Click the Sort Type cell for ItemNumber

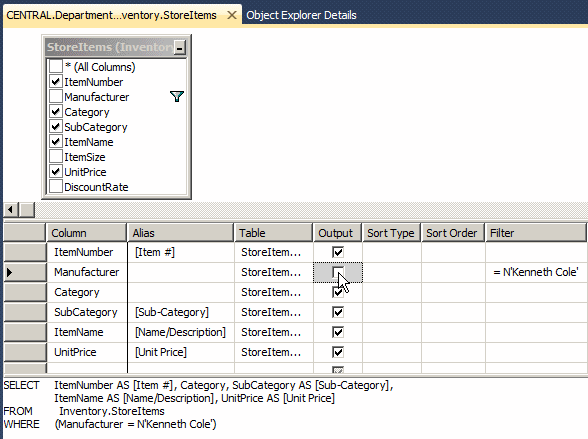(392, 252)
